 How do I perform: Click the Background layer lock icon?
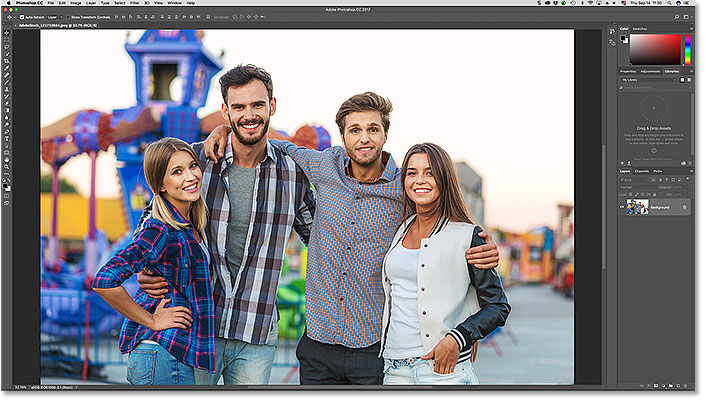coord(685,207)
